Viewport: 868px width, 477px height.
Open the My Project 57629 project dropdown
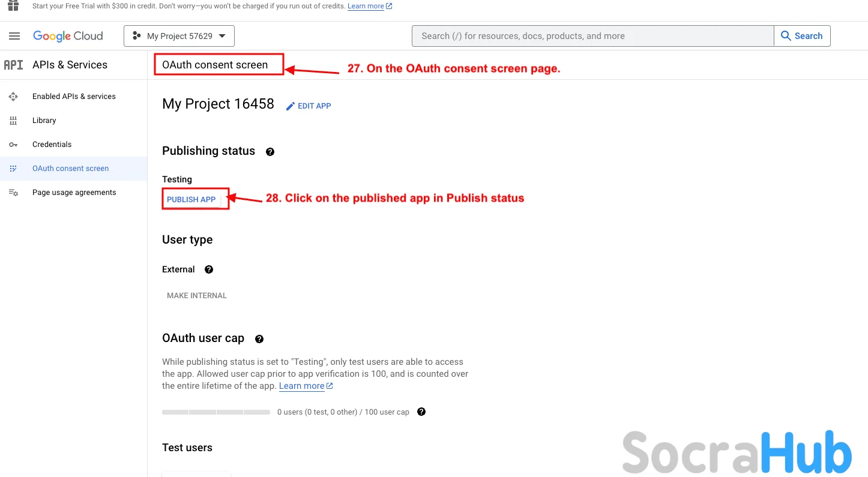tap(179, 36)
